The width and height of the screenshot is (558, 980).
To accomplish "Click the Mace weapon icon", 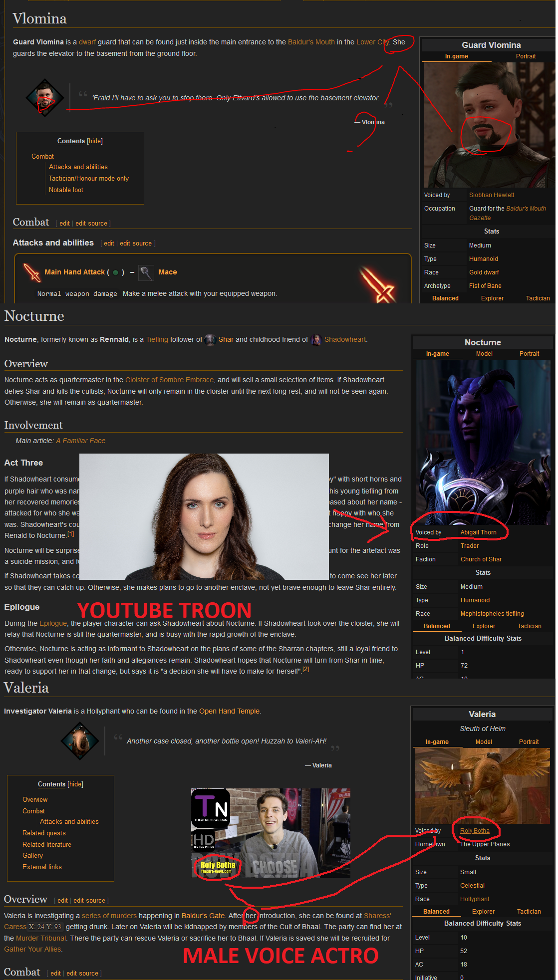I will (x=146, y=272).
